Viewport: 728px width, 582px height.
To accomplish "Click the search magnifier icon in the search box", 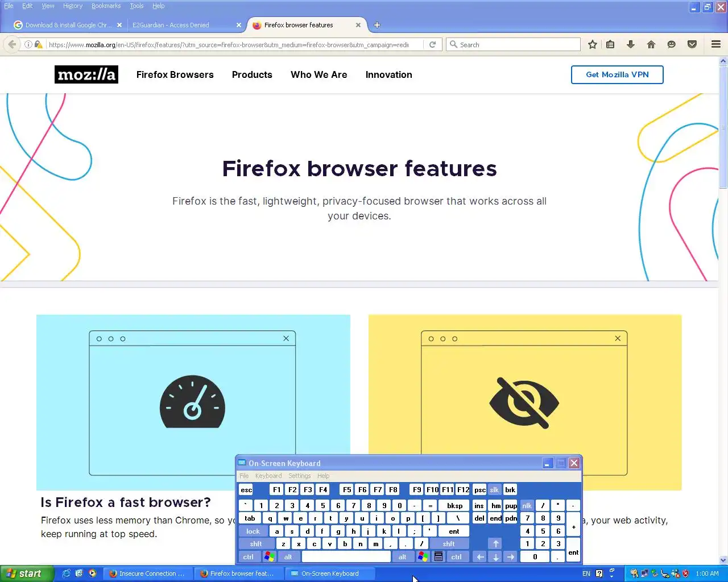I will [453, 44].
